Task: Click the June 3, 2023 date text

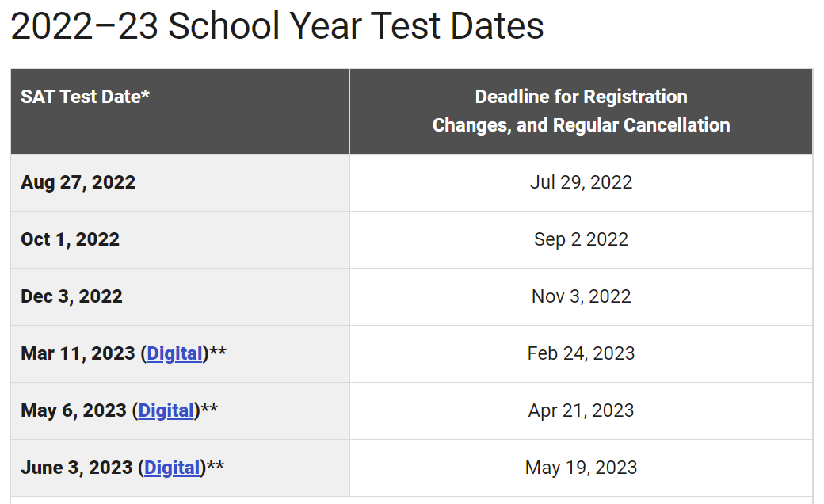Action: (77, 468)
